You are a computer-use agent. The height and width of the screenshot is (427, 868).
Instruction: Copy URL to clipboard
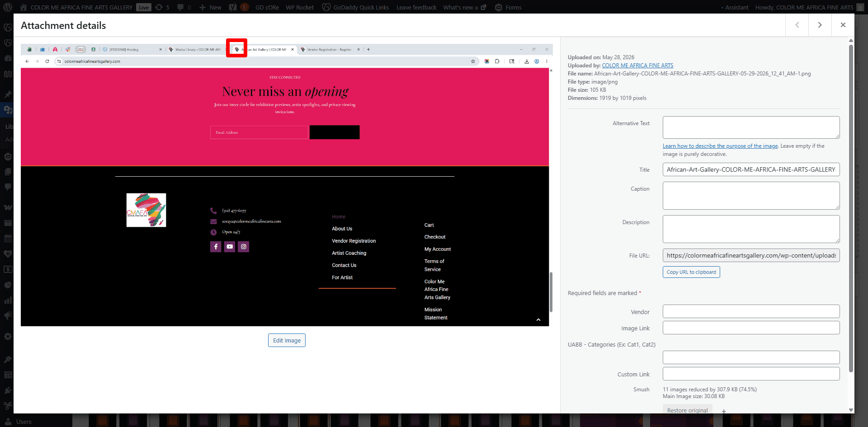691,272
